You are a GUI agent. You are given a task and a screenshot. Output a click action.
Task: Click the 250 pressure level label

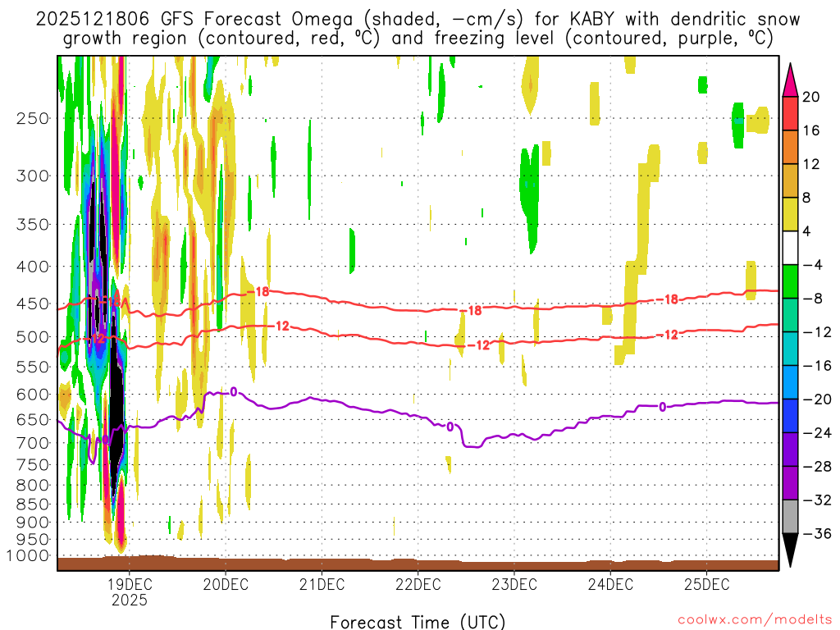32,118
